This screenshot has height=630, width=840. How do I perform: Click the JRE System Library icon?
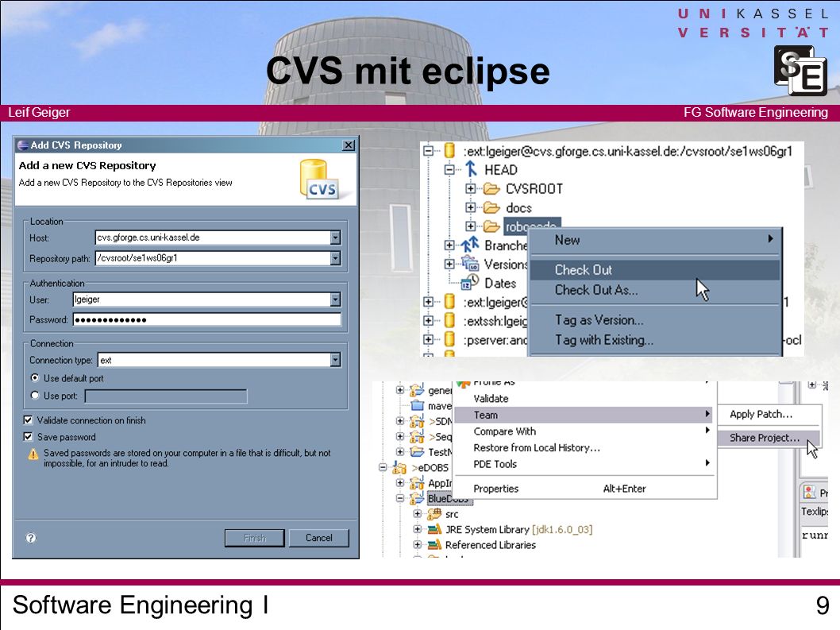click(x=434, y=530)
